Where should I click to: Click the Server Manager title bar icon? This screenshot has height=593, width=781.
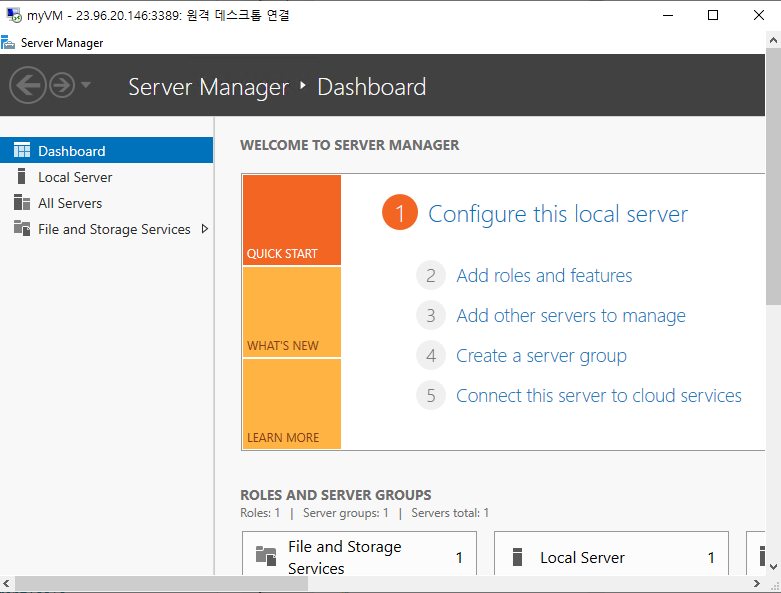(8, 43)
